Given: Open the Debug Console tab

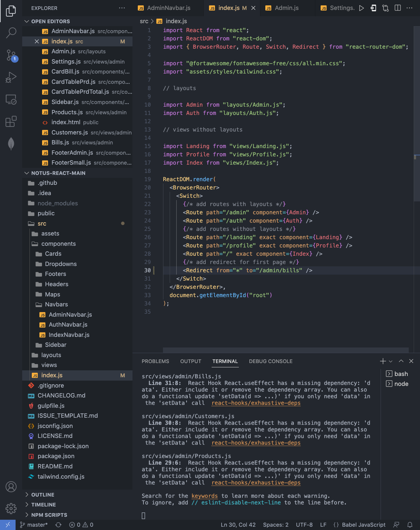Looking at the screenshot, I should (x=271, y=361).
